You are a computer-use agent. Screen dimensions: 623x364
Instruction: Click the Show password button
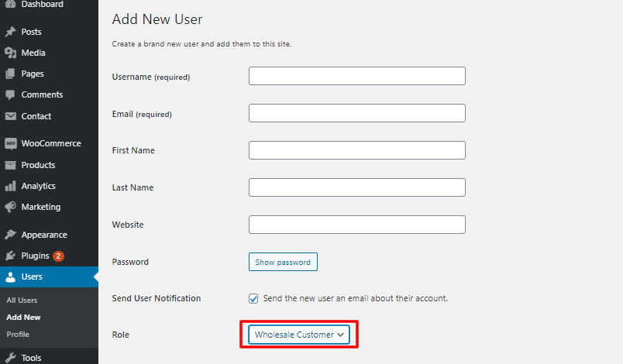283,262
